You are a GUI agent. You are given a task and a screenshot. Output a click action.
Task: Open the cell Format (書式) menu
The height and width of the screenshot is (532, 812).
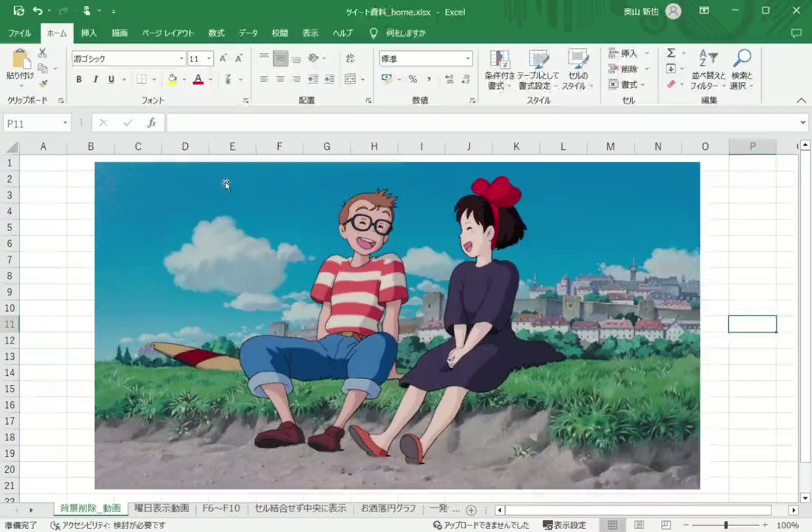[628, 84]
